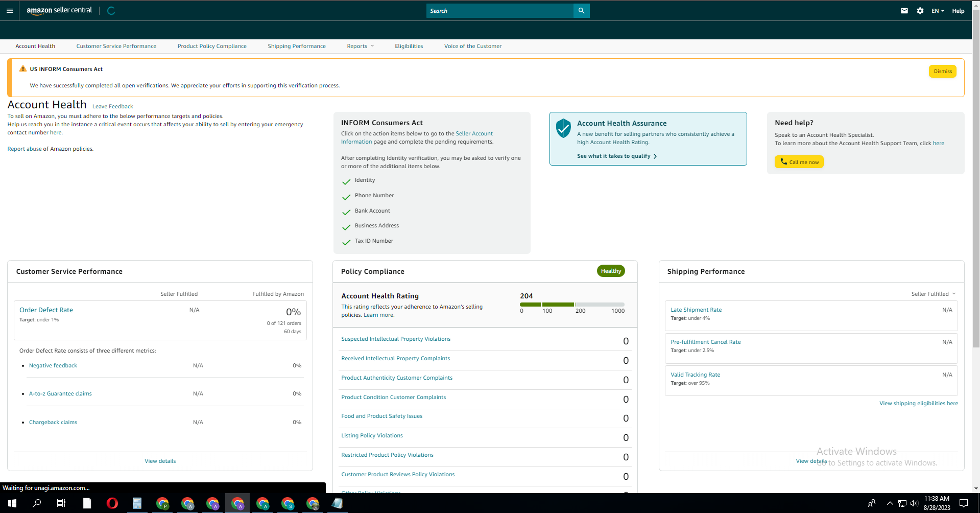Click View shipping eligibilities here

tap(919, 403)
